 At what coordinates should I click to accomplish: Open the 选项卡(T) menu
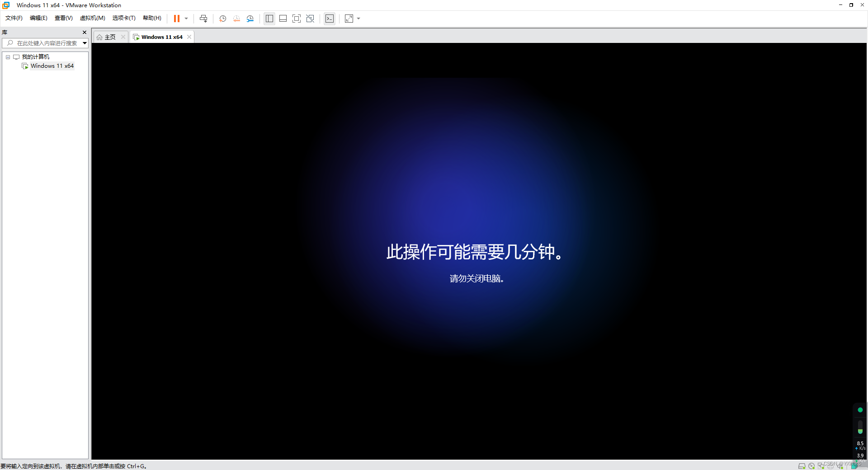124,18
